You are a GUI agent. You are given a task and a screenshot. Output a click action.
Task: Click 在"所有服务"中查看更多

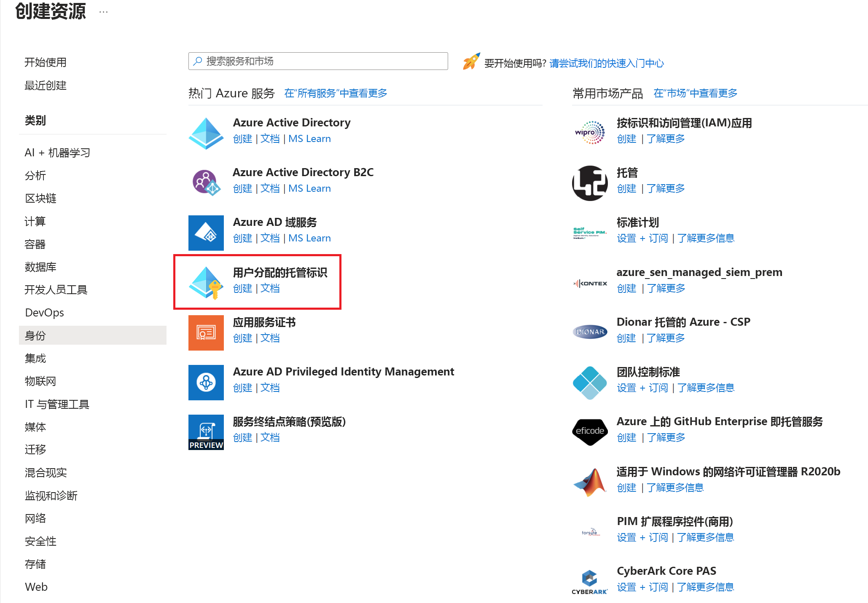click(336, 93)
